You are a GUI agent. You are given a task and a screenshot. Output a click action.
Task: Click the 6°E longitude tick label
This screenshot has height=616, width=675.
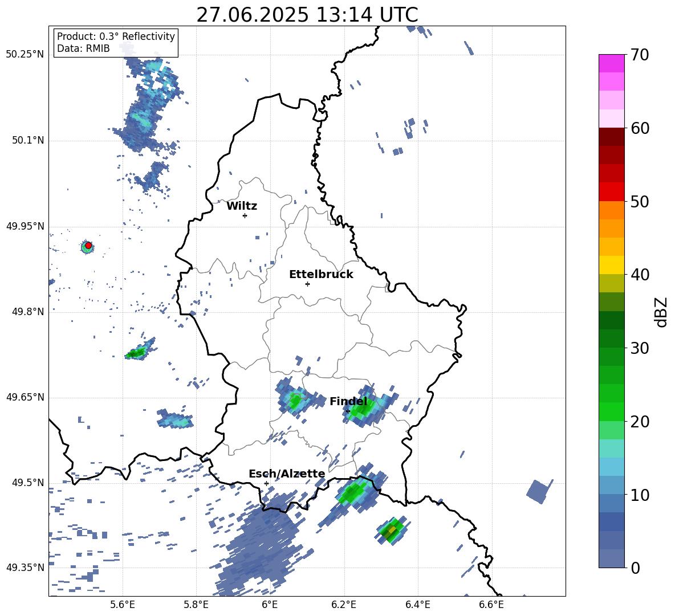click(x=270, y=605)
